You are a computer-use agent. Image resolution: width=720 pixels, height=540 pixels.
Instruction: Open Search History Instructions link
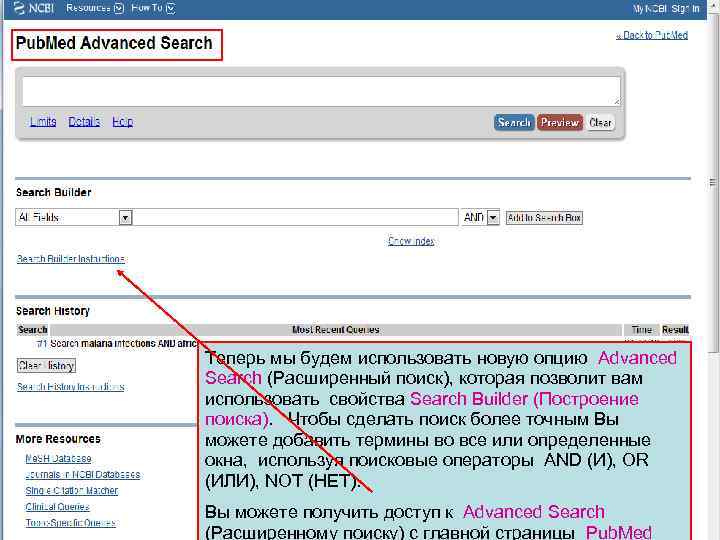(71, 387)
